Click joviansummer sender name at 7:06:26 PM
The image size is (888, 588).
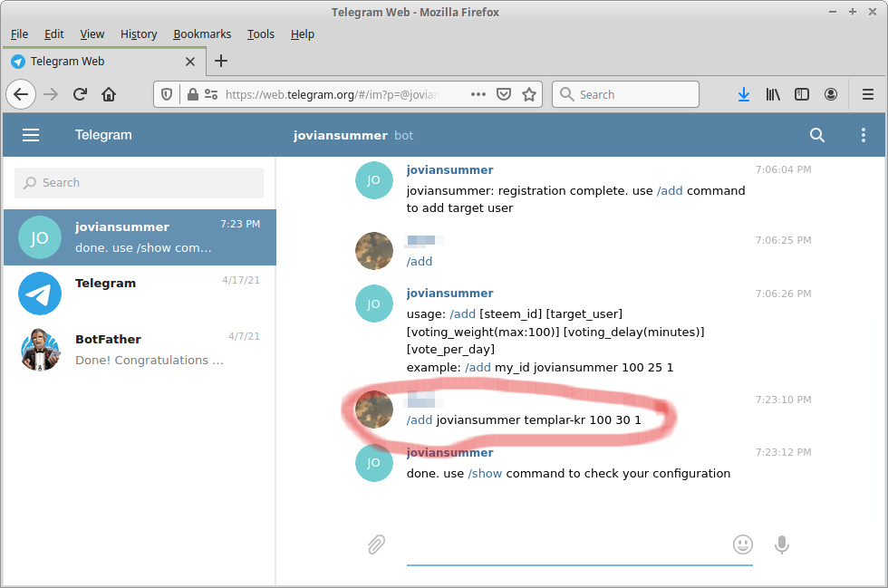coord(449,293)
